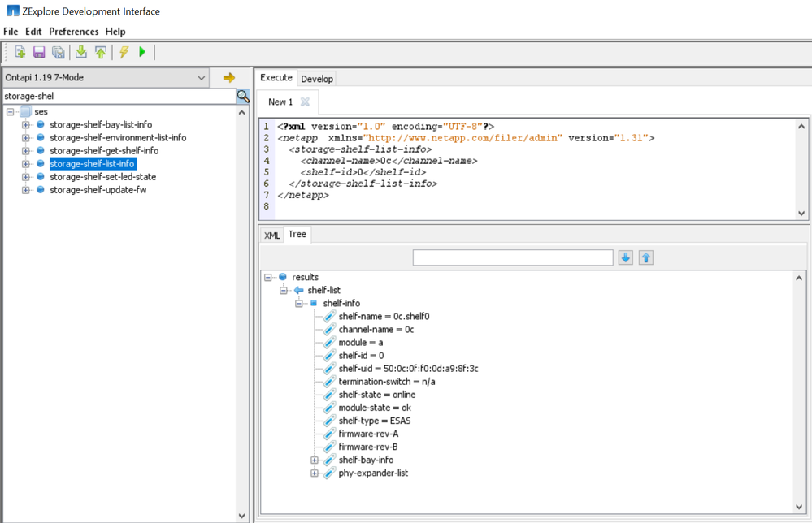The width and height of the screenshot is (812, 523).
Task: Click the yellow arrow next to API dropdown
Action: tap(229, 78)
